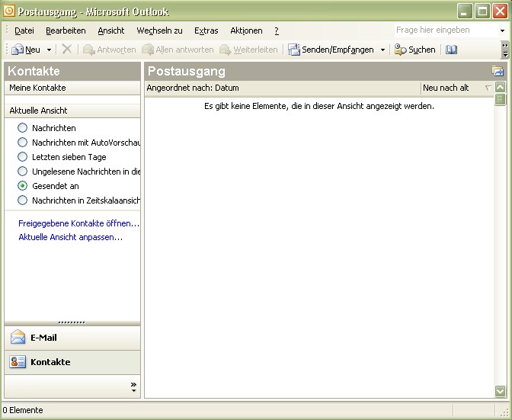Open the Senden/Empfangen dropdown arrow
The image size is (512, 420).
(382, 50)
